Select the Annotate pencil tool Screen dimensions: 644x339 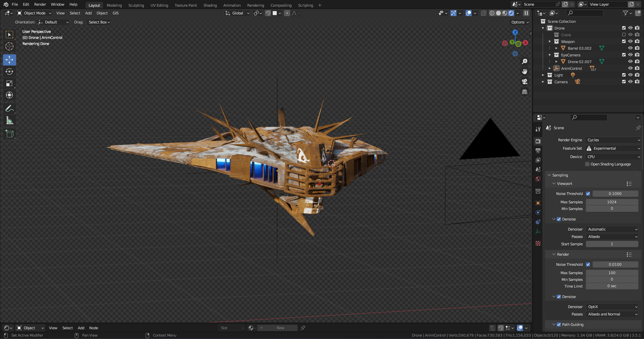coord(9,108)
